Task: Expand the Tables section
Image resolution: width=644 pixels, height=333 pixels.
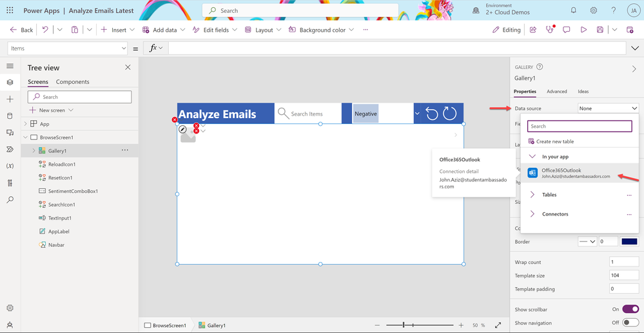Action: tap(532, 194)
